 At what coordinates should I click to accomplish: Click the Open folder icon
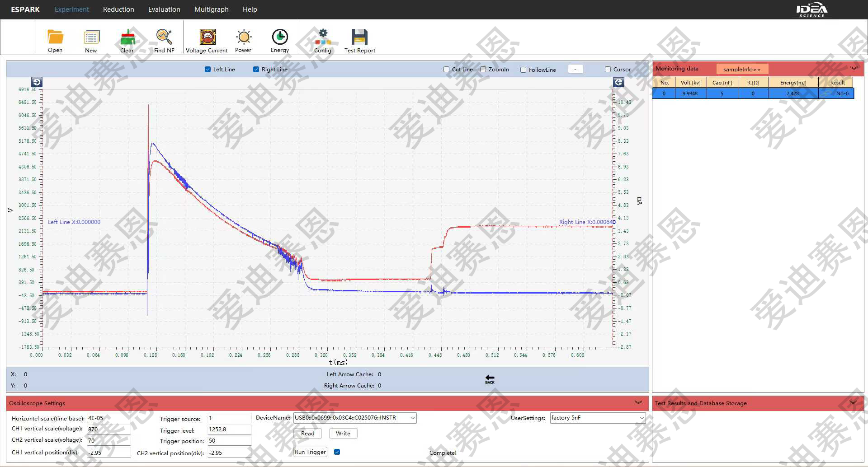(x=55, y=37)
